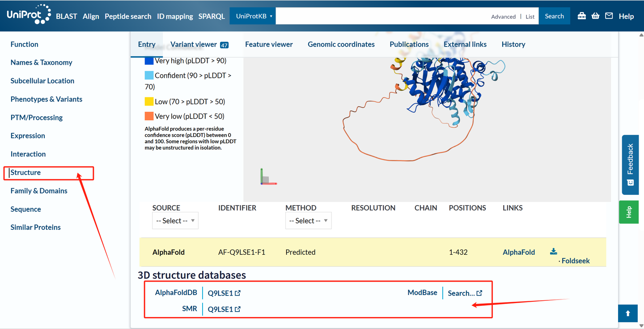Jump to Names & Taxonomy section
The width and height of the screenshot is (644, 329).
pyautogui.click(x=42, y=63)
